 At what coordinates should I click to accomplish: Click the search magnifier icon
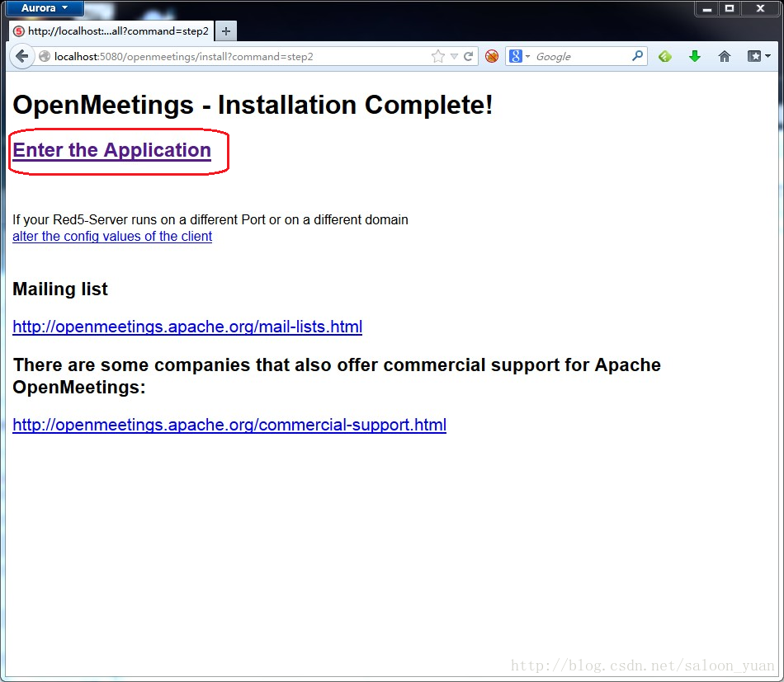(637, 56)
